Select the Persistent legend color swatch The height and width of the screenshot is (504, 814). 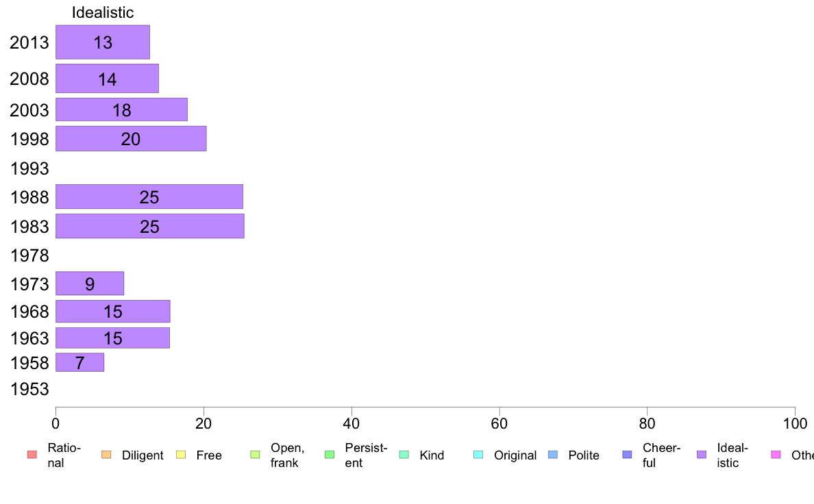tap(330, 455)
